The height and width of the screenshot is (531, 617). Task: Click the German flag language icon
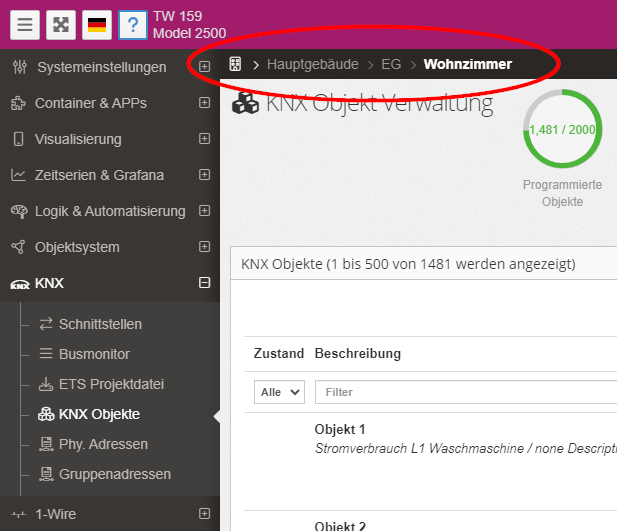(97, 25)
